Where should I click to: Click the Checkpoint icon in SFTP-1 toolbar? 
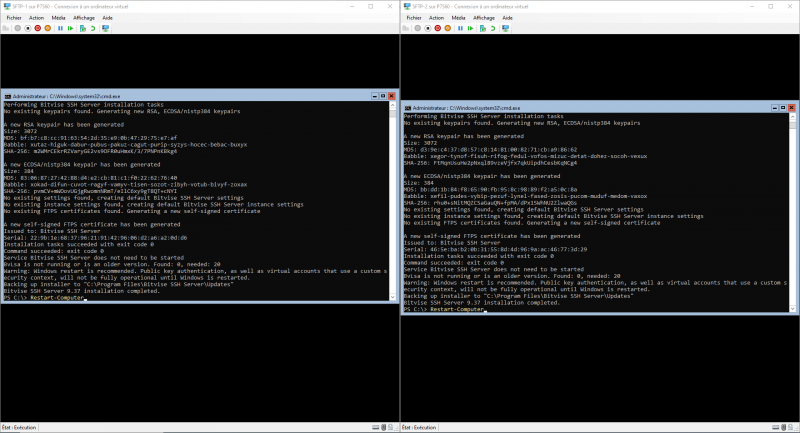82,28
